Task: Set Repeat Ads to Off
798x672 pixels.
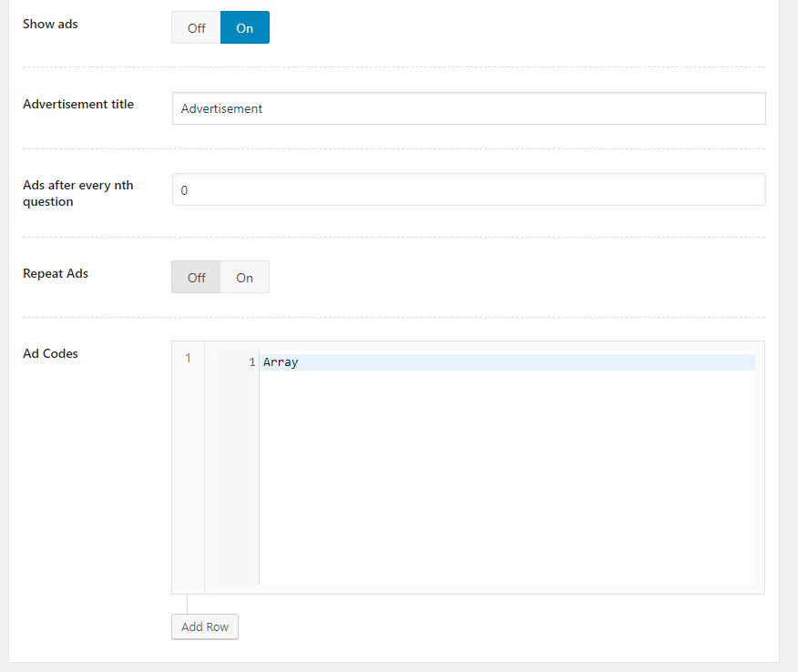Action: 196,278
